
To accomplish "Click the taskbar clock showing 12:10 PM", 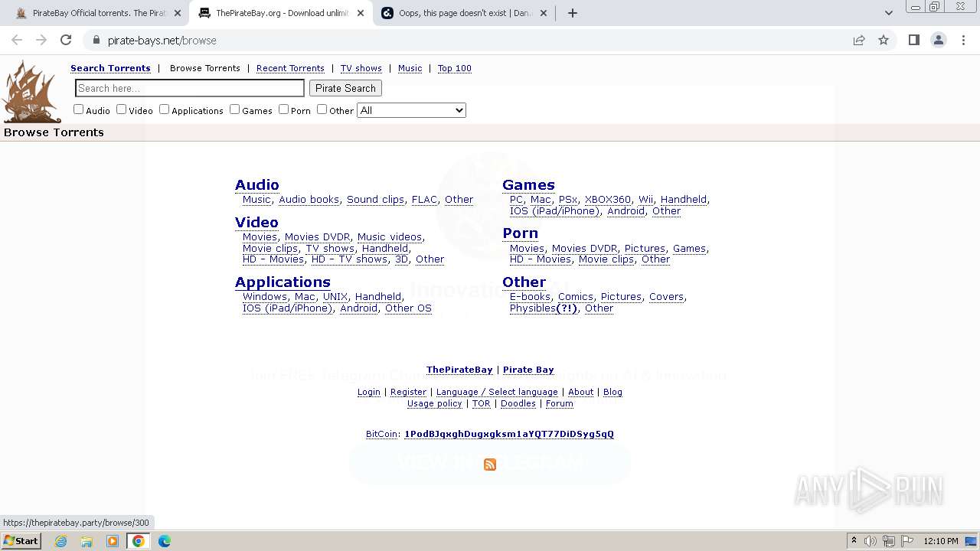I will click(x=941, y=541).
